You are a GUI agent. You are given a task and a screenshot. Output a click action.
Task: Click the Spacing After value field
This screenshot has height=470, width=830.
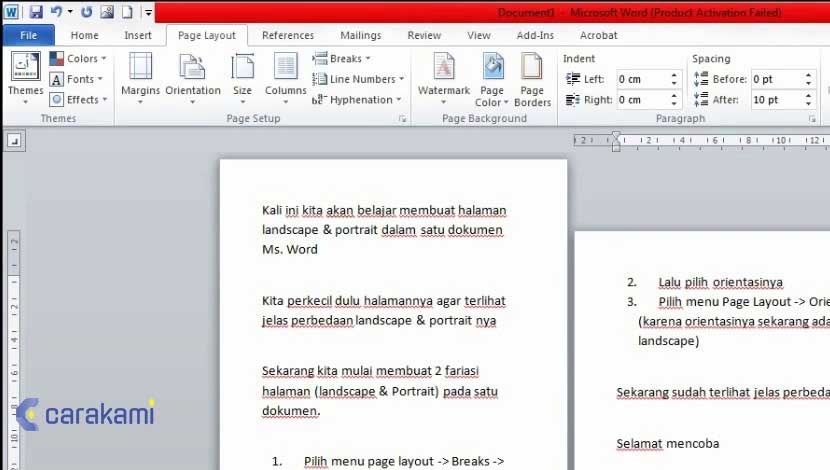coord(777,100)
